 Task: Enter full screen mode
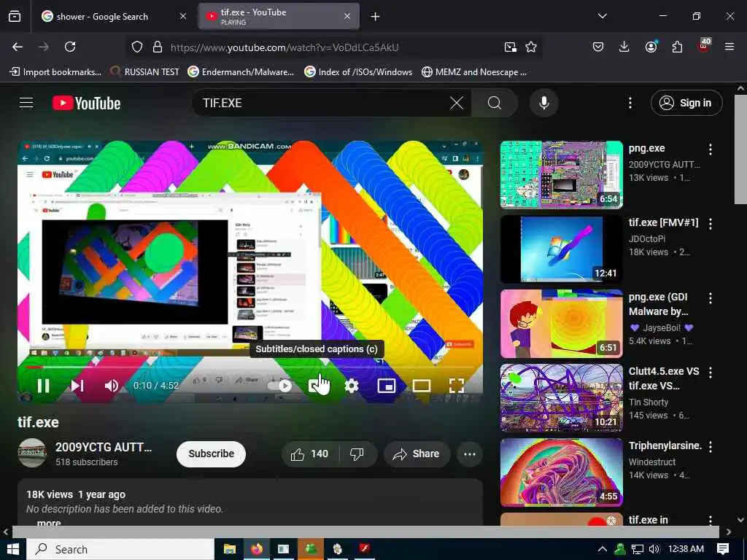pyautogui.click(x=457, y=386)
